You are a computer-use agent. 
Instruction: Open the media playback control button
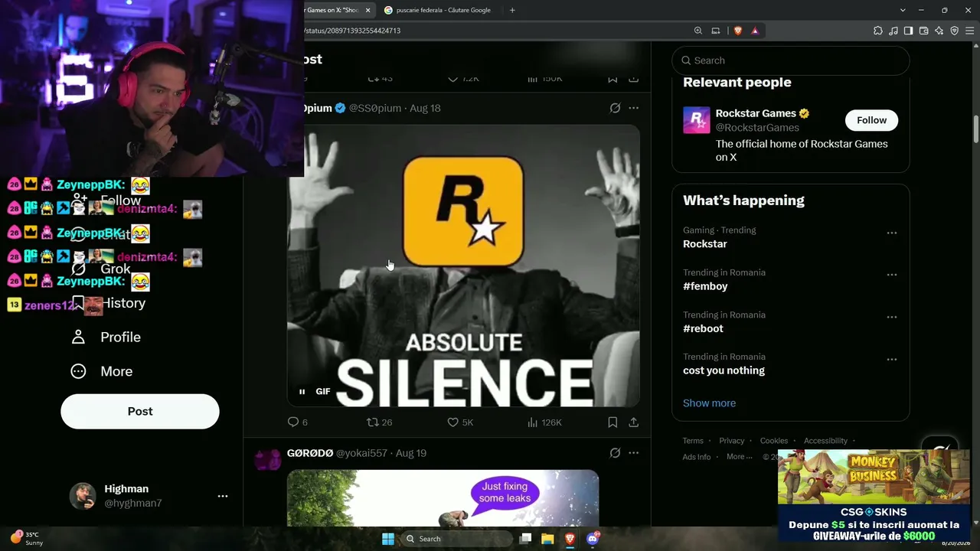(x=893, y=31)
